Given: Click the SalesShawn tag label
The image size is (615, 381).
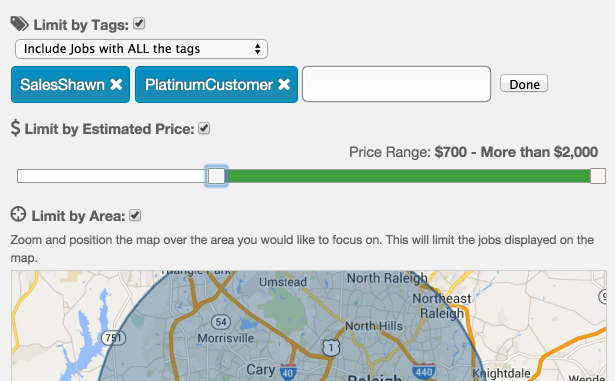Looking at the screenshot, I should [62, 85].
